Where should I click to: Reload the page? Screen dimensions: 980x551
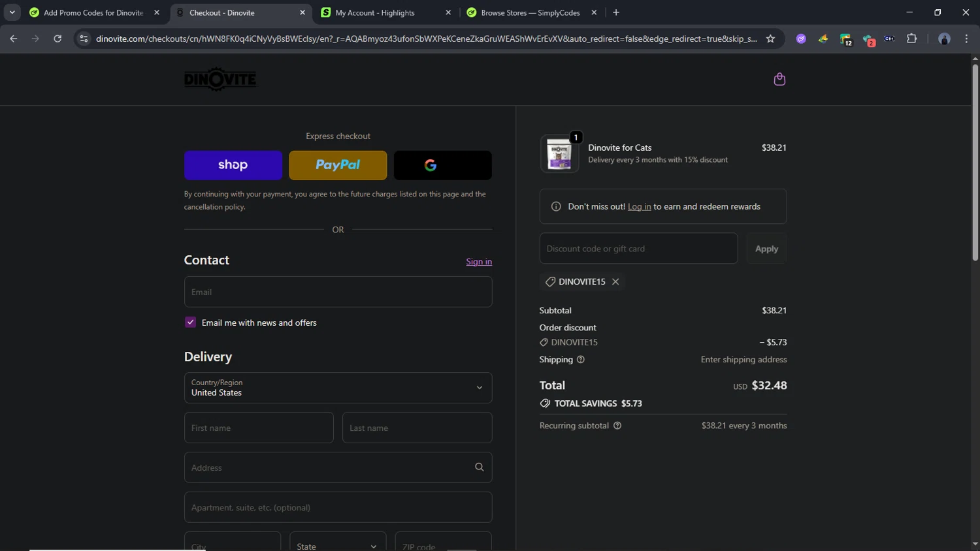(57, 39)
